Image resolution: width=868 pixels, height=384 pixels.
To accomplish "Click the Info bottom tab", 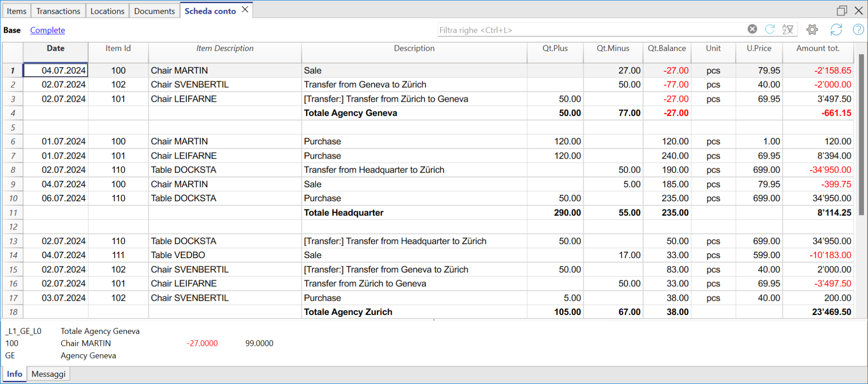I will 14,374.
